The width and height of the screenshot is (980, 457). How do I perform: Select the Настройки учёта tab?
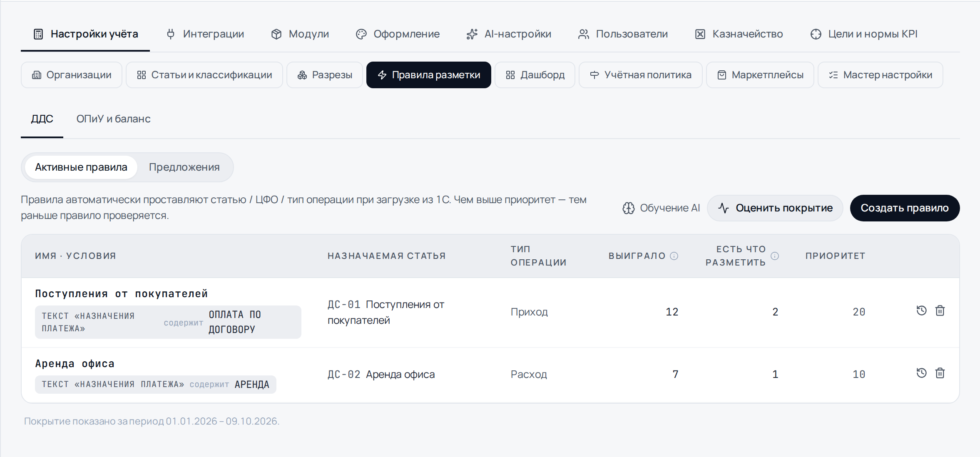pos(85,34)
